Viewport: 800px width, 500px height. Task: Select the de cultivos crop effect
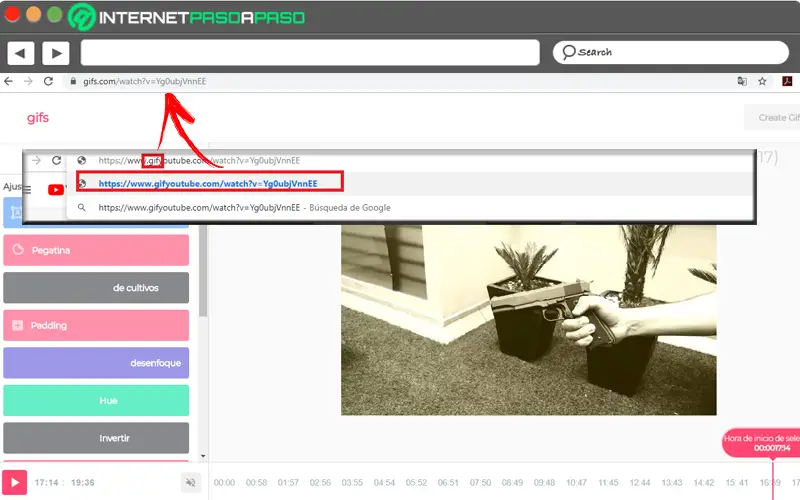96,288
